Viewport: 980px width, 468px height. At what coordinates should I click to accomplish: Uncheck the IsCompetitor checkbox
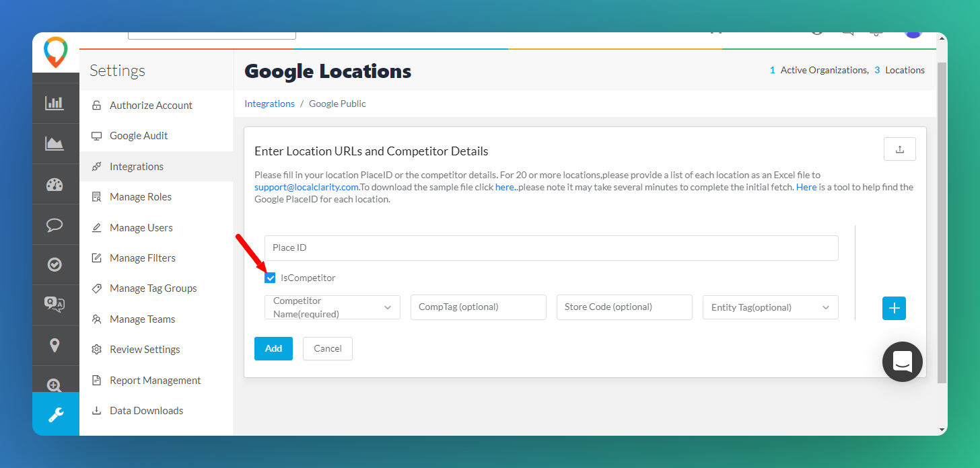tap(271, 278)
